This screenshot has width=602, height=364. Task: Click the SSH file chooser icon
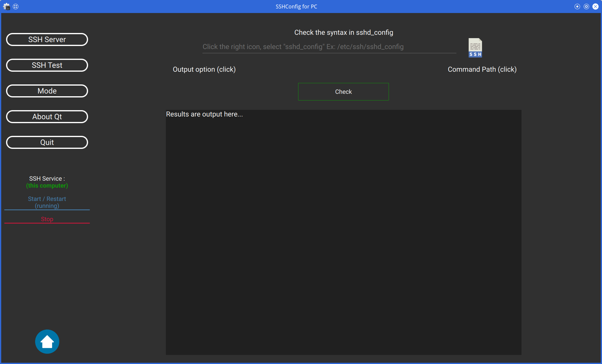pyautogui.click(x=475, y=48)
